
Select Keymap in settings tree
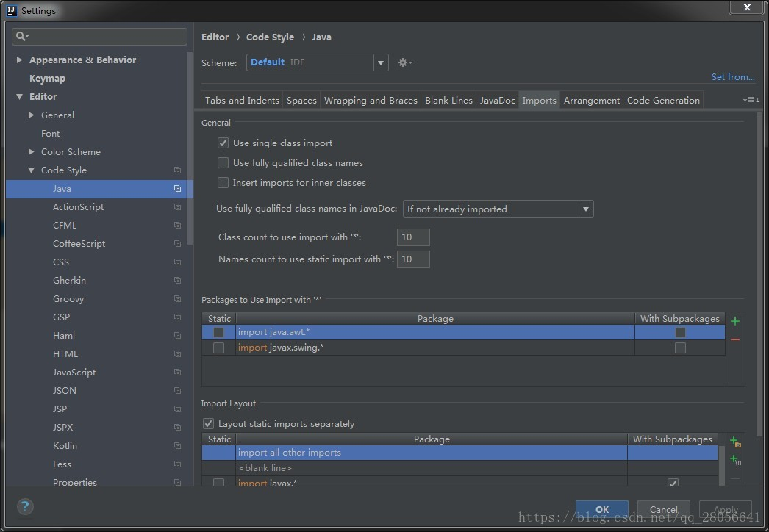[47, 79]
